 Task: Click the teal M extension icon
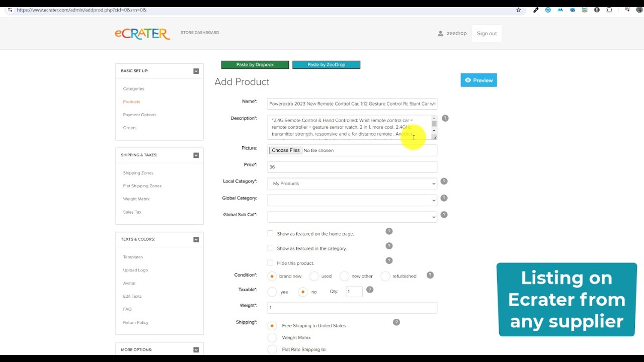(x=560, y=10)
